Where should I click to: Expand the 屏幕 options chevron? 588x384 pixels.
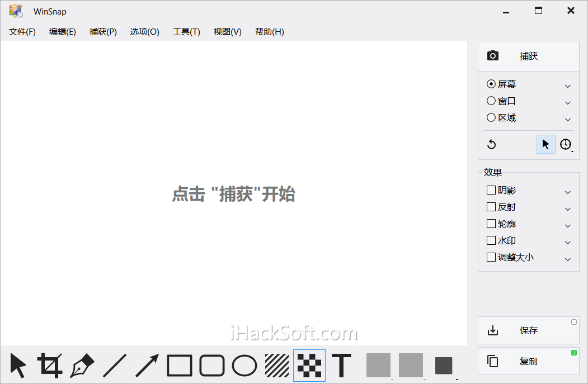click(x=568, y=86)
